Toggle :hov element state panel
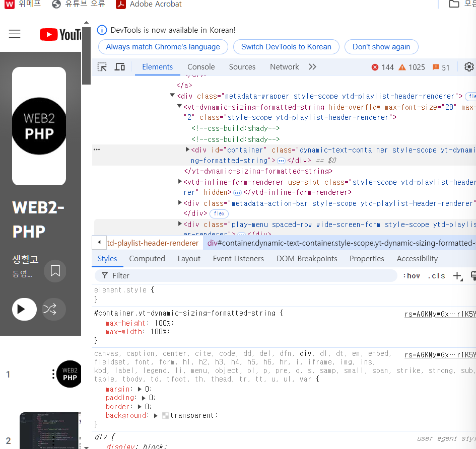Viewport: 476px width, 449px height. pyautogui.click(x=412, y=276)
